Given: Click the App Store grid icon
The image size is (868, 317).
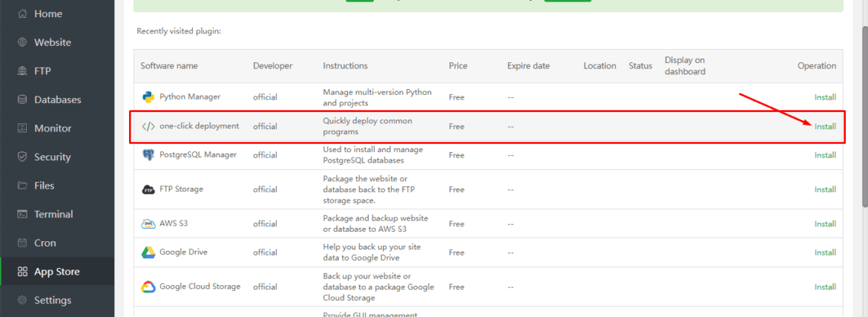Looking at the screenshot, I should pos(22,272).
